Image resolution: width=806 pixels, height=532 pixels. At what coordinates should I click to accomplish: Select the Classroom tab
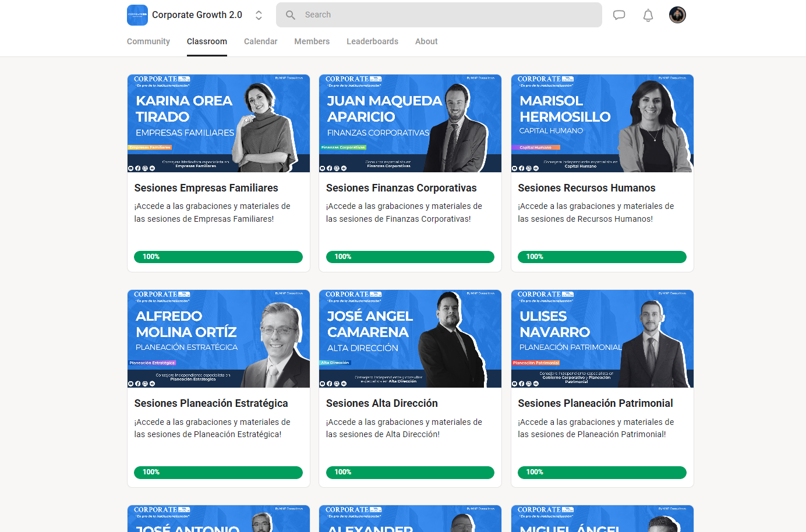tap(207, 41)
